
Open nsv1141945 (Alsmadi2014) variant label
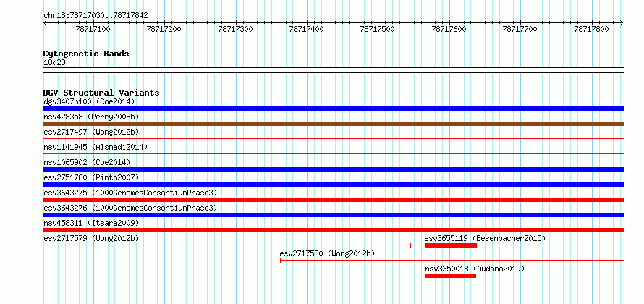click(96, 147)
